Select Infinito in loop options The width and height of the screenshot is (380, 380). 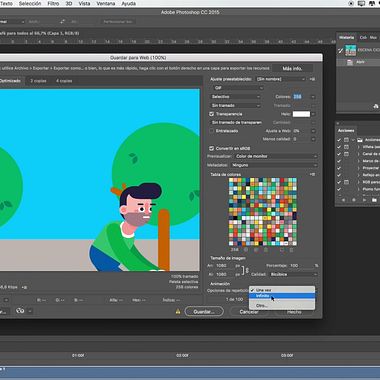[282, 296]
